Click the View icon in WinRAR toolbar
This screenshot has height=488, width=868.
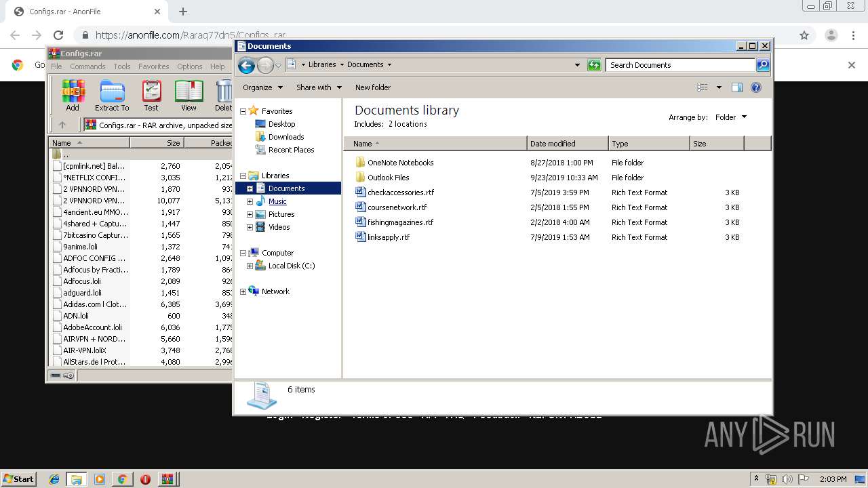(x=189, y=96)
